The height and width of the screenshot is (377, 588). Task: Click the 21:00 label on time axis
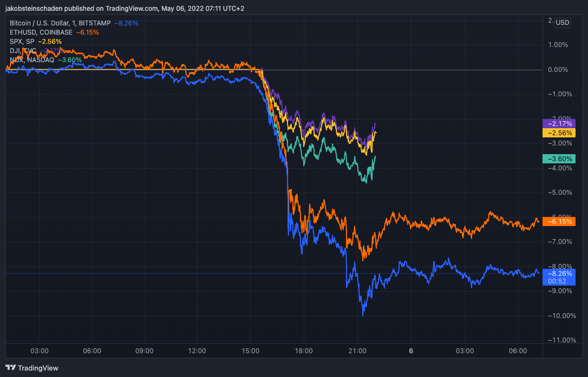click(x=357, y=350)
